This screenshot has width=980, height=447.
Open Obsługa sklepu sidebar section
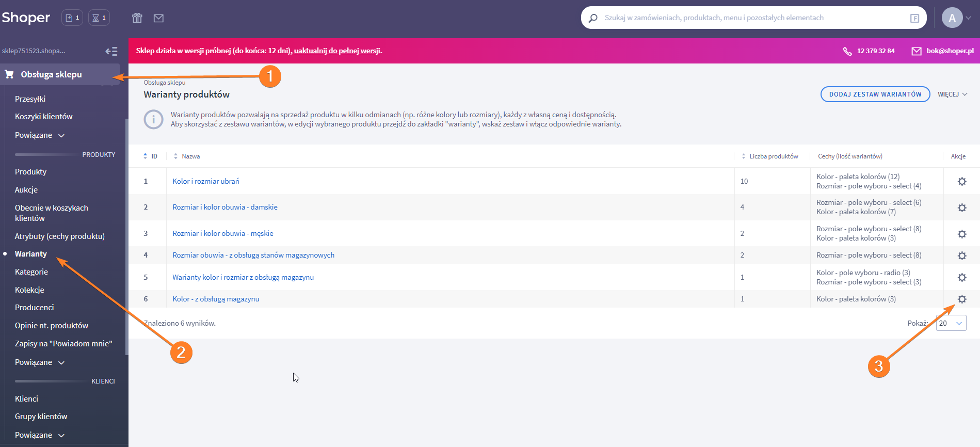click(x=60, y=74)
